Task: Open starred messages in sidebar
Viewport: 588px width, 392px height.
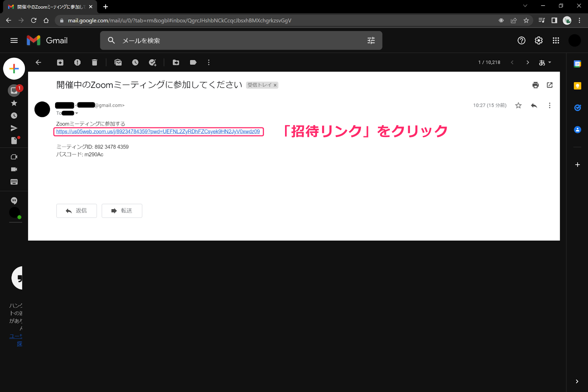Action: 14,103
